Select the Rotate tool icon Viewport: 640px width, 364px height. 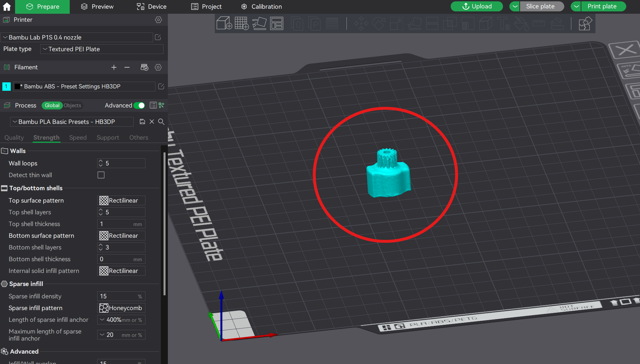(379, 24)
